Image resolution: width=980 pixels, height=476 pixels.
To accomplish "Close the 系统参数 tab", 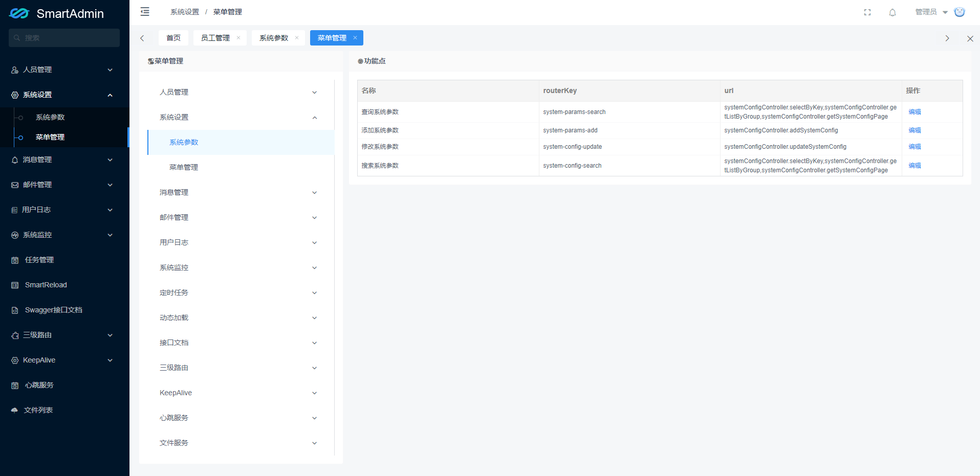I will pyautogui.click(x=296, y=37).
